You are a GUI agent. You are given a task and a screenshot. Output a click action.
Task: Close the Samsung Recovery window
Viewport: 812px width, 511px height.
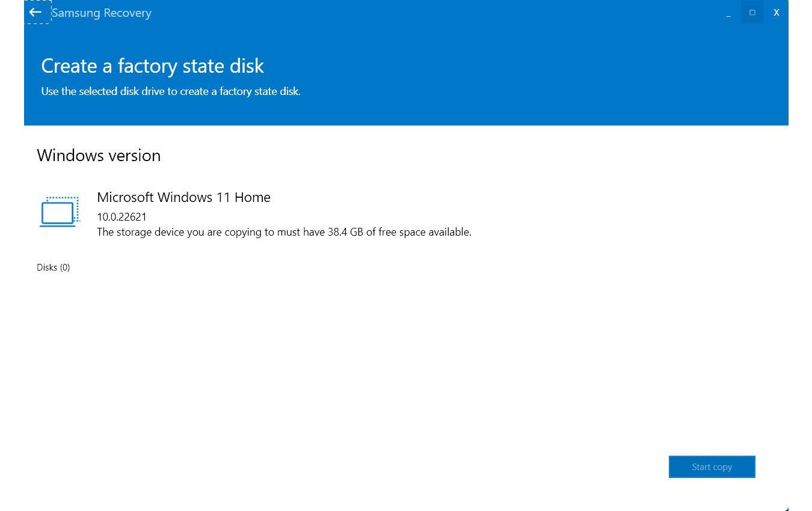pyautogui.click(x=777, y=13)
